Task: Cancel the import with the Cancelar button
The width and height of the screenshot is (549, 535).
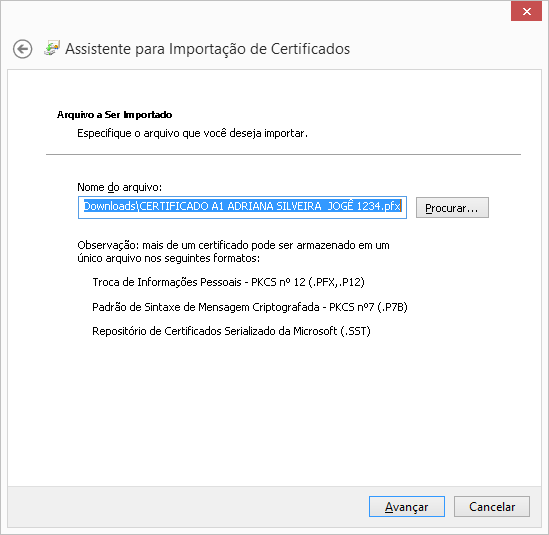Action: coord(492,507)
